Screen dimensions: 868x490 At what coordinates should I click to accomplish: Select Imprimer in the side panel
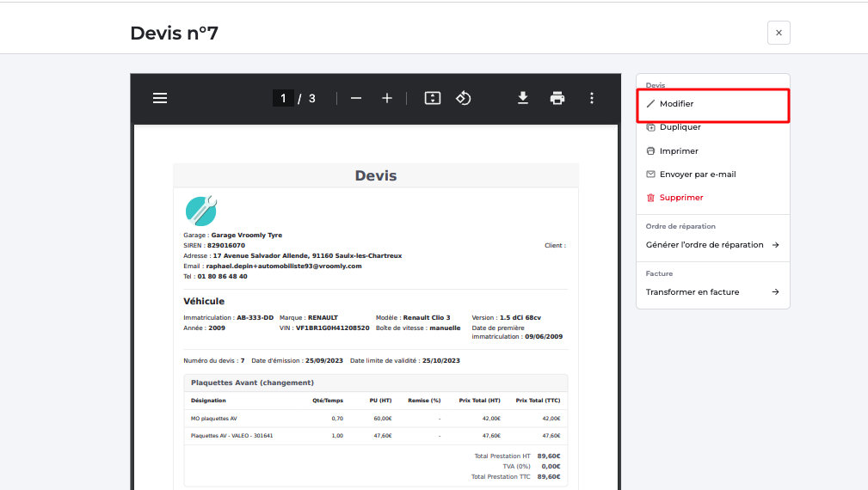[x=678, y=151]
